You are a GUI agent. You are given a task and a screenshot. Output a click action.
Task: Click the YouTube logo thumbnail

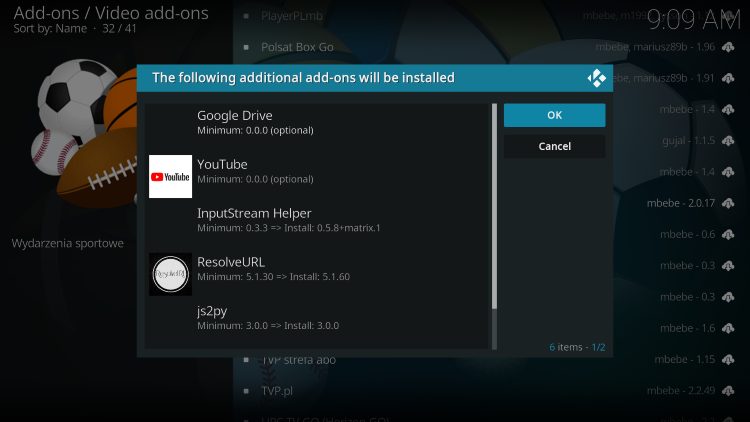pyautogui.click(x=170, y=176)
